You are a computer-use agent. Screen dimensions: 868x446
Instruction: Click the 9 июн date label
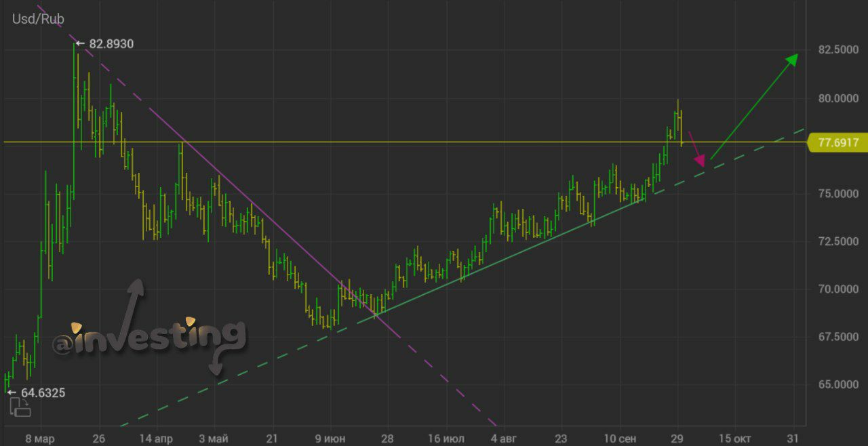coord(330,439)
